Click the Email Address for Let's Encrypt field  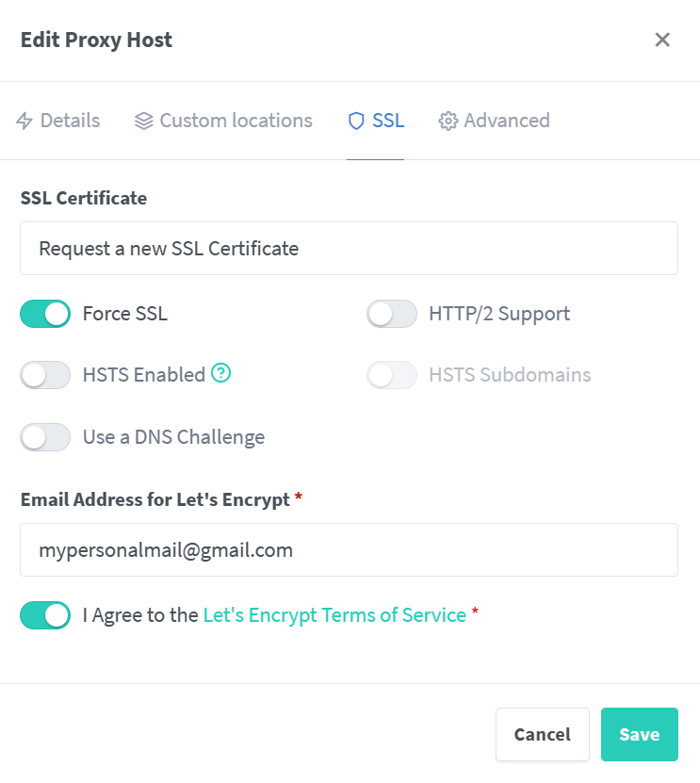click(349, 549)
